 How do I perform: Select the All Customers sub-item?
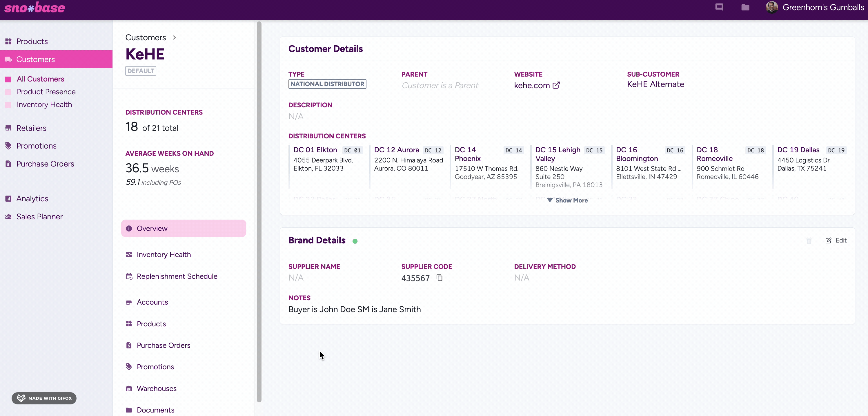40,79
